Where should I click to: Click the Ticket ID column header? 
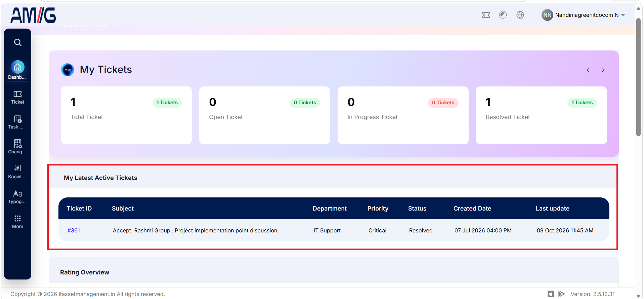coord(79,209)
